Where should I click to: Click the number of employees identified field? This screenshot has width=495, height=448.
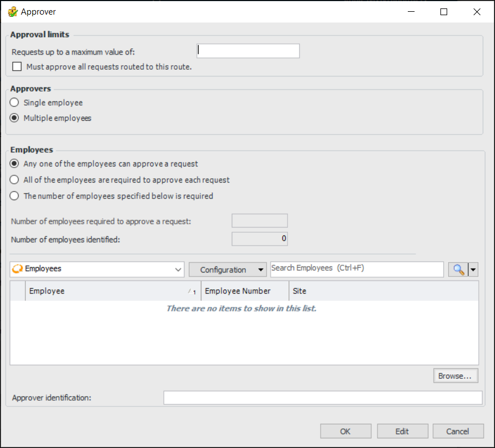259,239
